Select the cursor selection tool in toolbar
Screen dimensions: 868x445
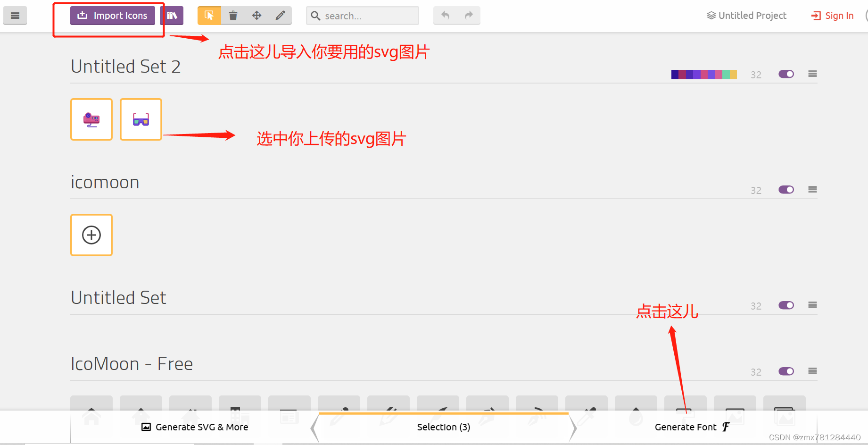(x=209, y=16)
